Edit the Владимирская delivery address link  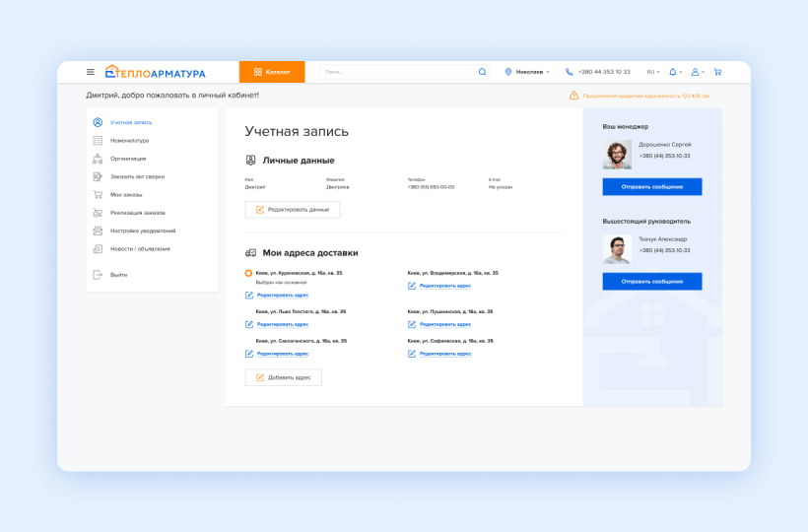pos(444,286)
